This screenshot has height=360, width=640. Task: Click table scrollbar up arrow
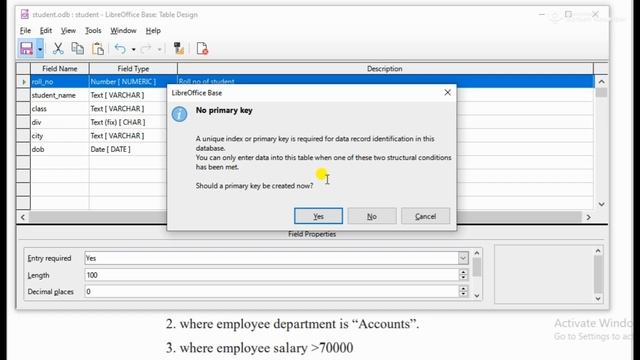coord(601,82)
